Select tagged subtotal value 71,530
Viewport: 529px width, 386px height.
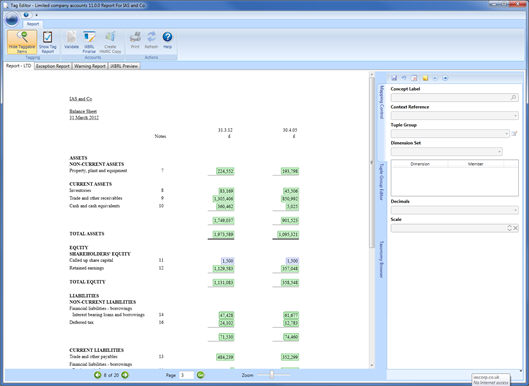(226, 337)
